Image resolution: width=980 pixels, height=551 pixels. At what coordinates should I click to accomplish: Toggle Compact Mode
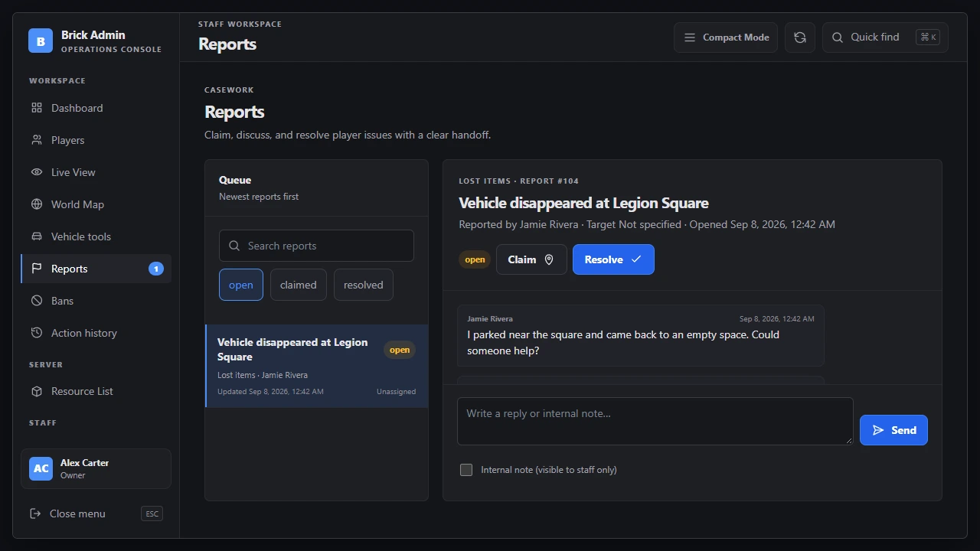pos(726,37)
